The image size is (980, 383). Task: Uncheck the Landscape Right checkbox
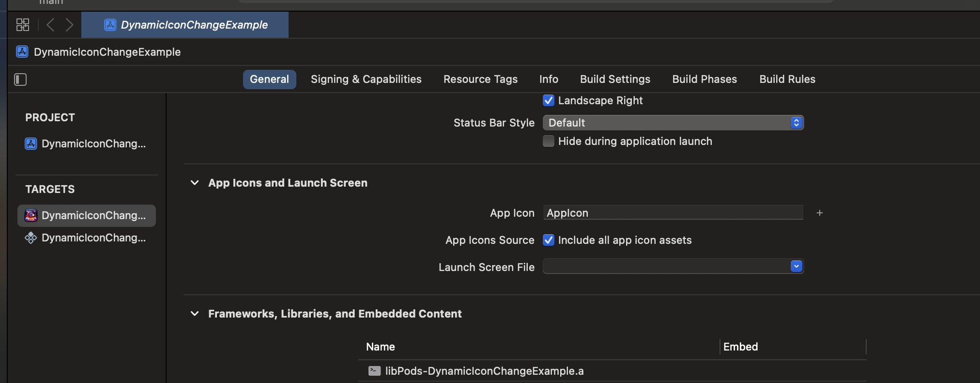(x=549, y=100)
